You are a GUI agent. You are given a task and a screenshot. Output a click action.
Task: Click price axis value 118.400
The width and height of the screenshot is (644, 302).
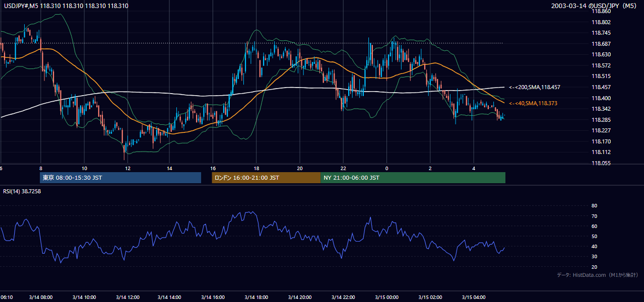pyautogui.click(x=600, y=98)
